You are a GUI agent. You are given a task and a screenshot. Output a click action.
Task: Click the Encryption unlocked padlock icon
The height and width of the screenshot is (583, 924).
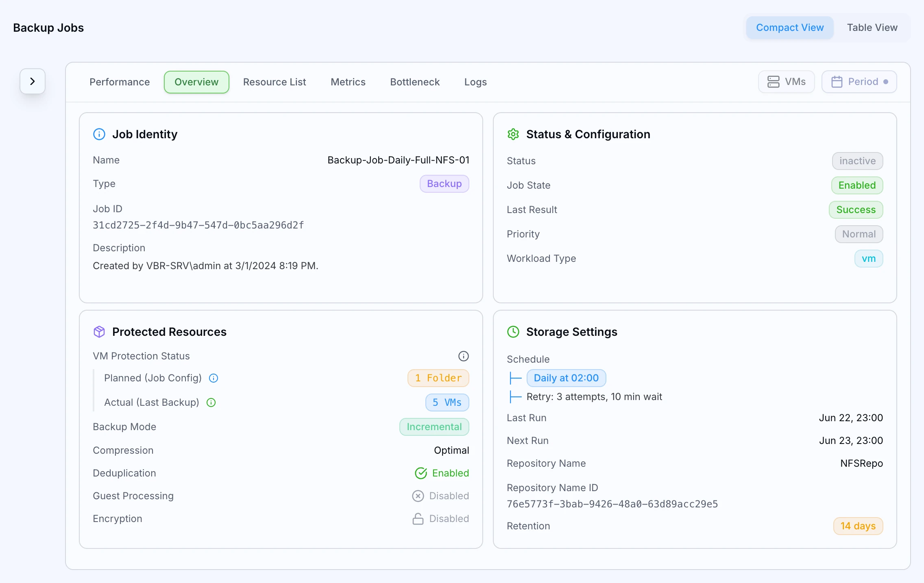point(418,519)
